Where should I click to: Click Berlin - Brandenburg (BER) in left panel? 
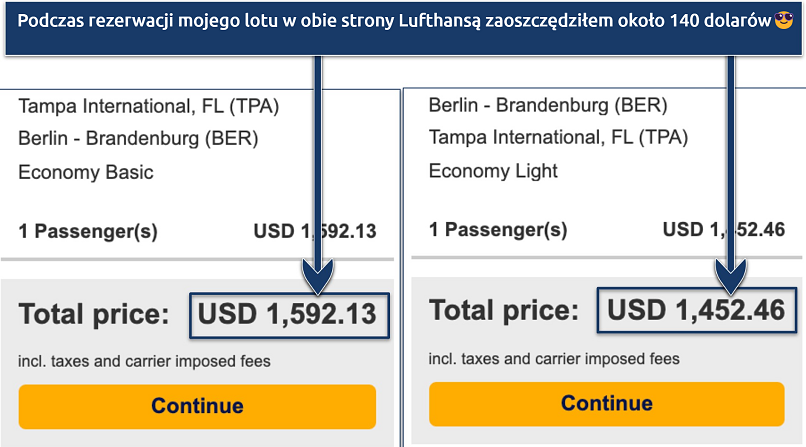137,139
